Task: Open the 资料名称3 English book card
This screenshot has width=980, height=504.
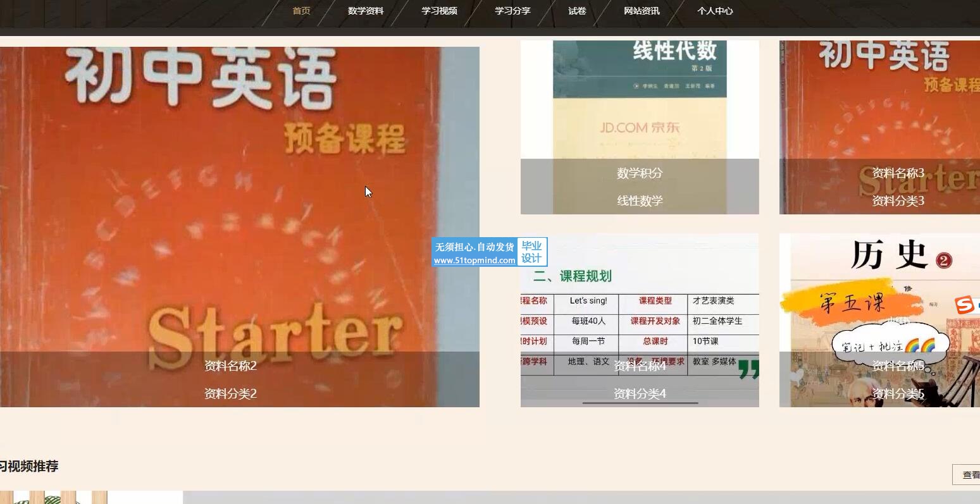Action: 879,127
